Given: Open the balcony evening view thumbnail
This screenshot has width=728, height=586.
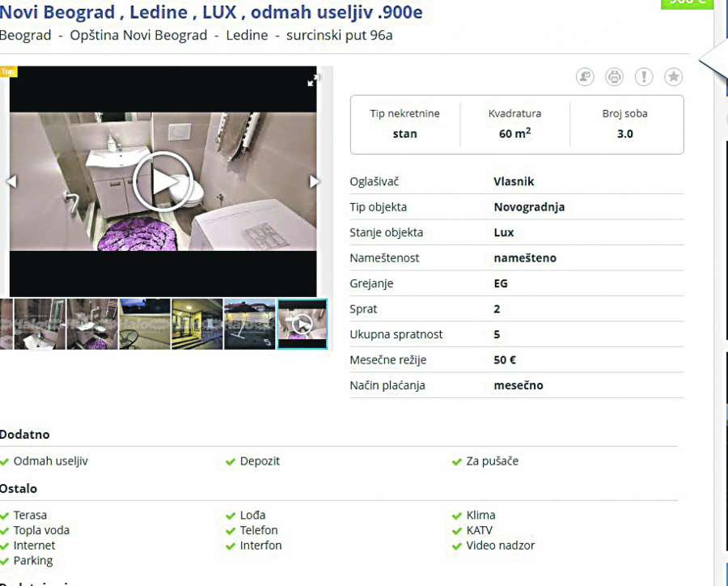Looking at the screenshot, I should [x=145, y=324].
